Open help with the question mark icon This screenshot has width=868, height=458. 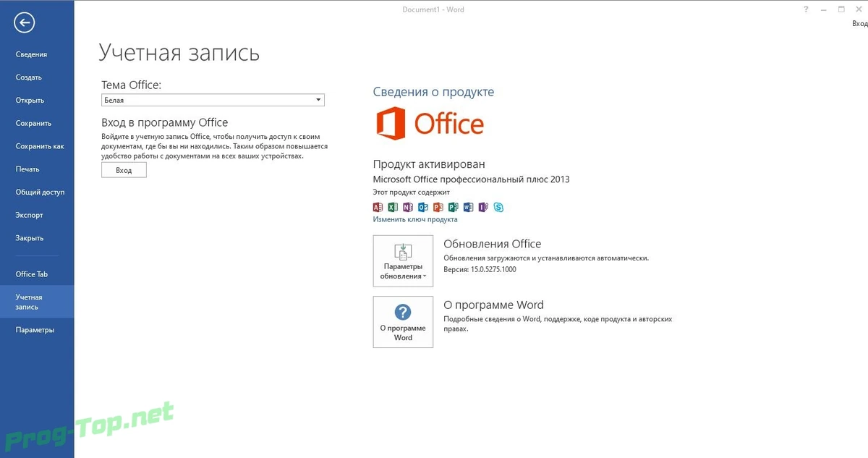click(807, 9)
